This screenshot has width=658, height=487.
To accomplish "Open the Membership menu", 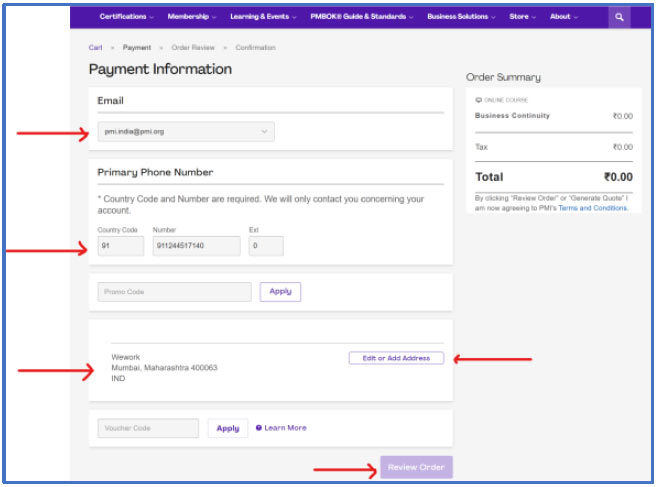I will click(192, 17).
